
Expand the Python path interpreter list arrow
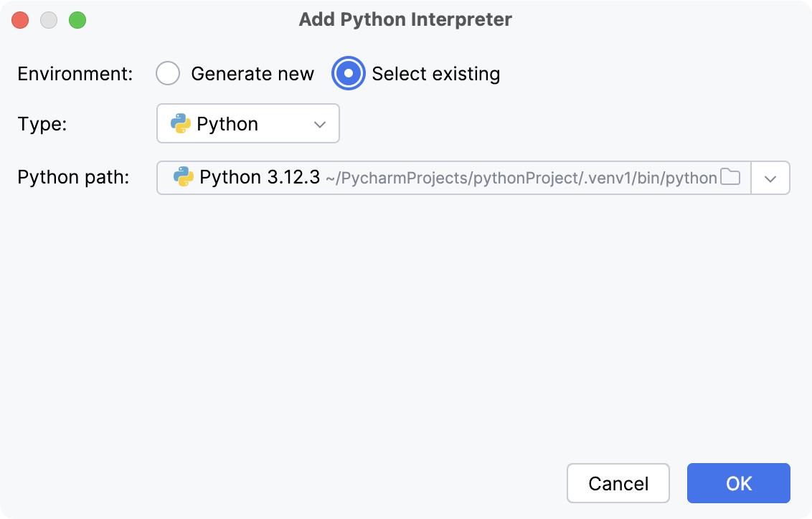[x=770, y=178]
